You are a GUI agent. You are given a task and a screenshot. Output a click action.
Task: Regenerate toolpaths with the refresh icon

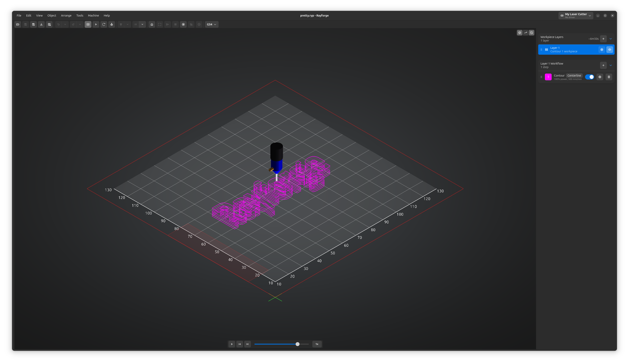point(104,24)
